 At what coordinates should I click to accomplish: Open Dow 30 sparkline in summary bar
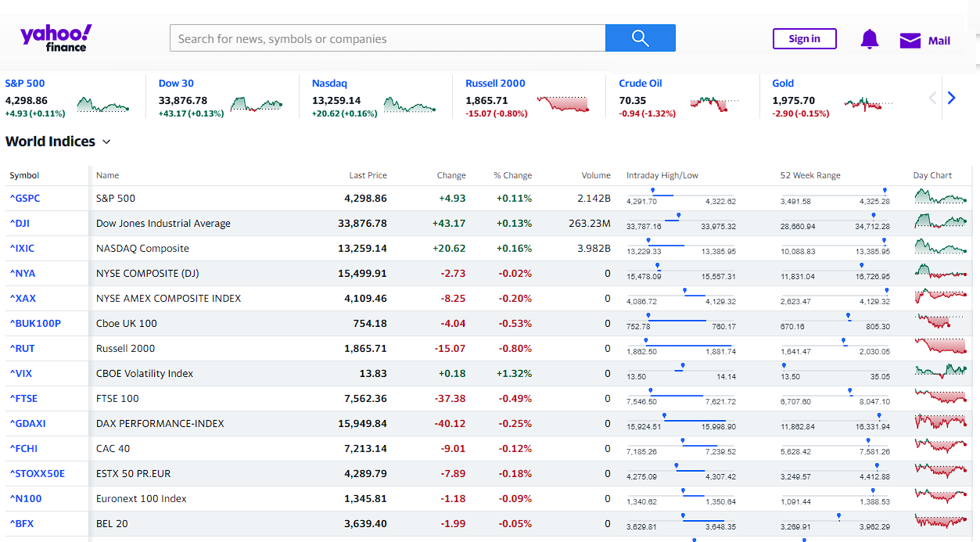[257, 105]
